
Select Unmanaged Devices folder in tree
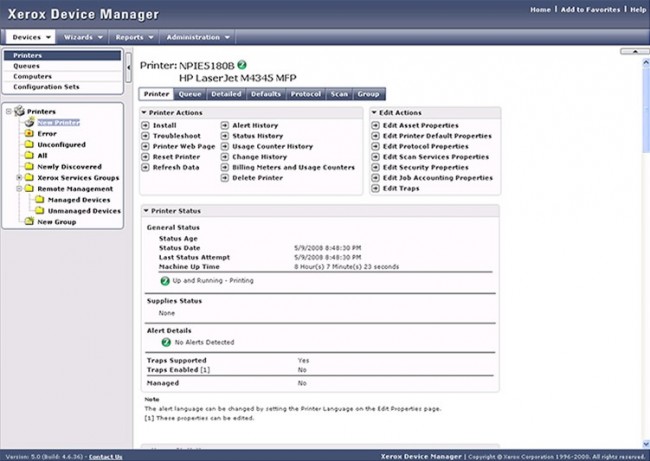(x=84, y=210)
